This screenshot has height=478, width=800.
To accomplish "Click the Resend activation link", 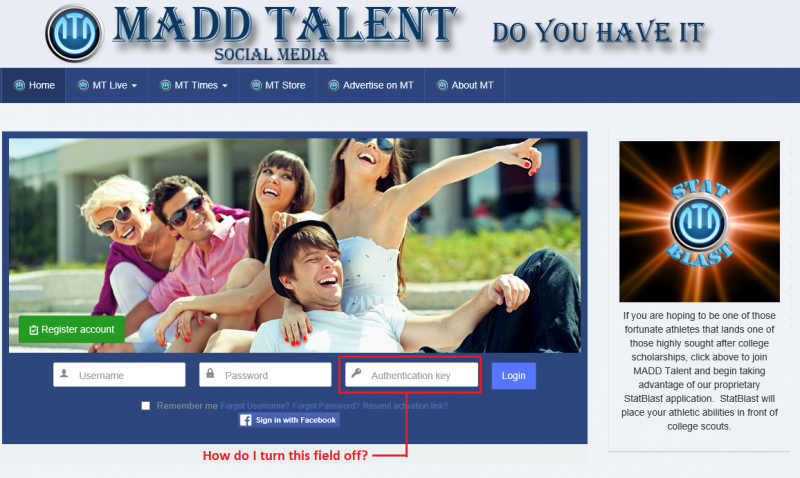I will 405,406.
